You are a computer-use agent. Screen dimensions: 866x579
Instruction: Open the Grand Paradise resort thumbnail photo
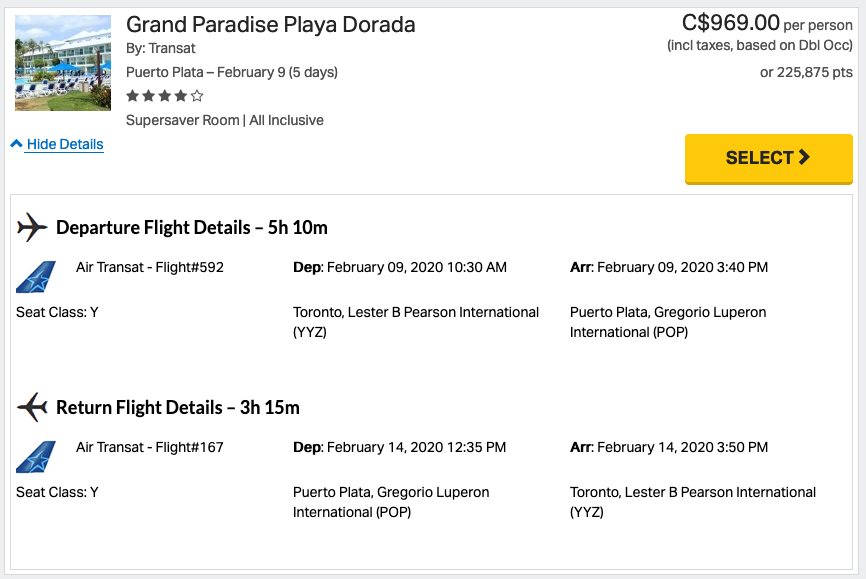[x=63, y=63]
